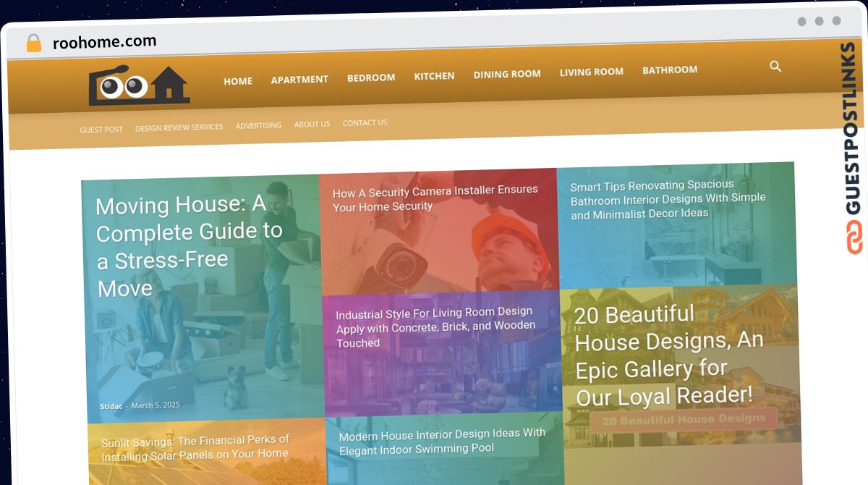Click the roohome.com address text
Image resolution: width=868 pixels, height=485 pixels.
[x=104, y=42]
